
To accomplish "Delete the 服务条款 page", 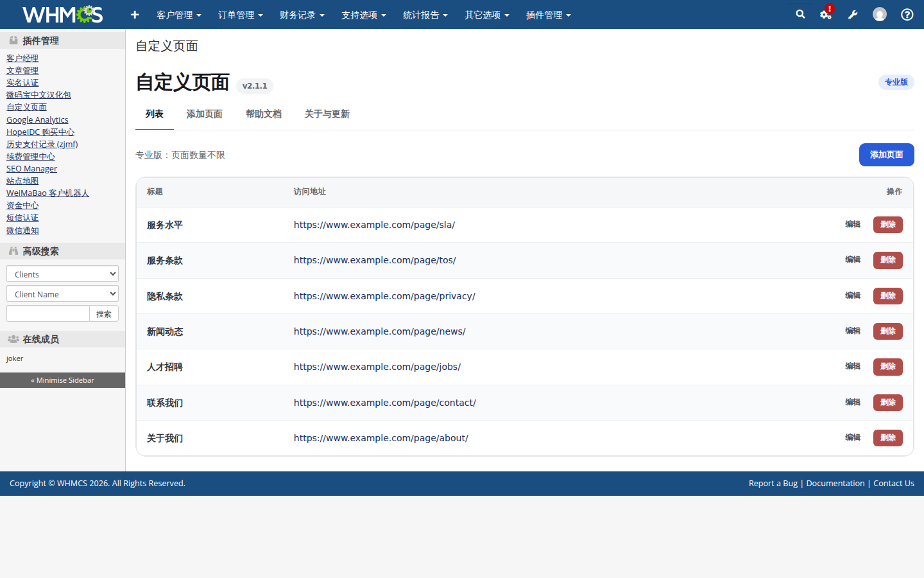I will pyautogui.click(x=888, y=260).
